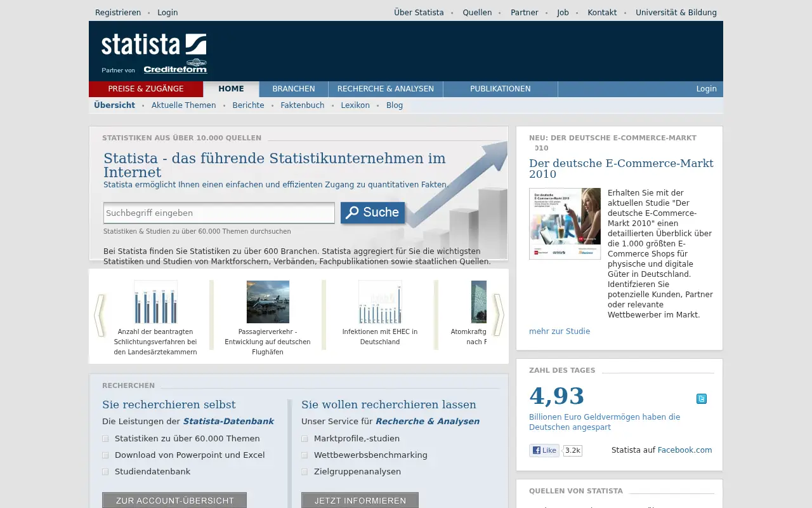This screenshot has height=508, width=812.
Task: Click Login in the blue navigation bar
Action: [706, 89]
